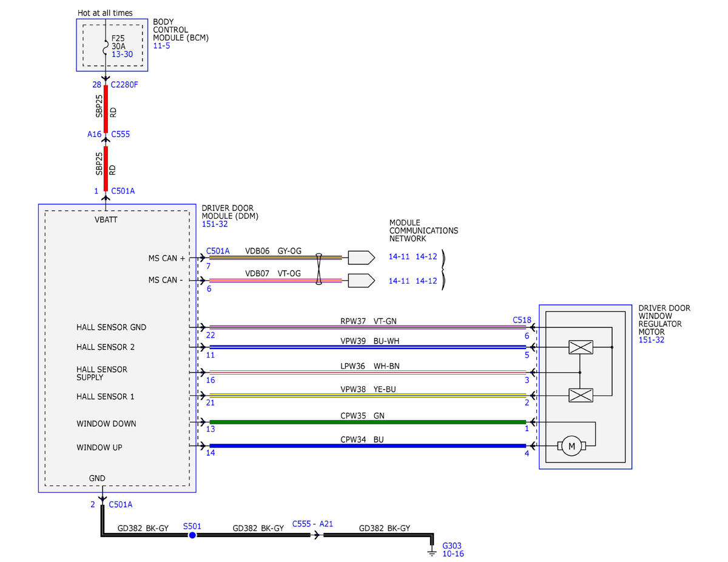Image resolution: width=728 pixels, height=562 pixels.
Task: Click the G303 ground symbol
Action: click(x=432, y=551)
